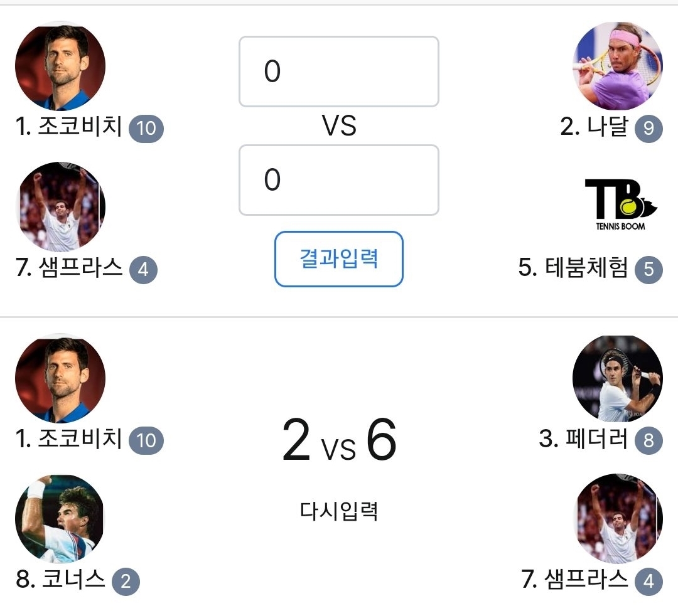Tap the avatar above the 2. 나달 label

coord(618,66)
